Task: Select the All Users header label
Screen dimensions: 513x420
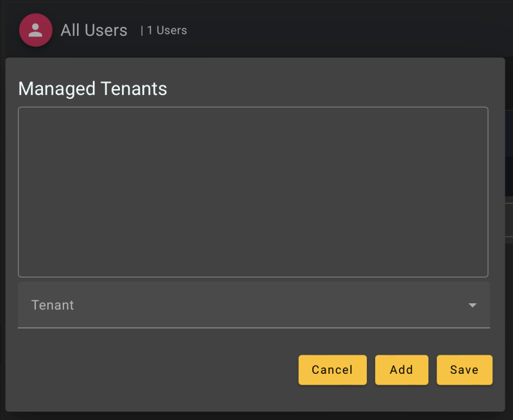Action: click(94, 29)
